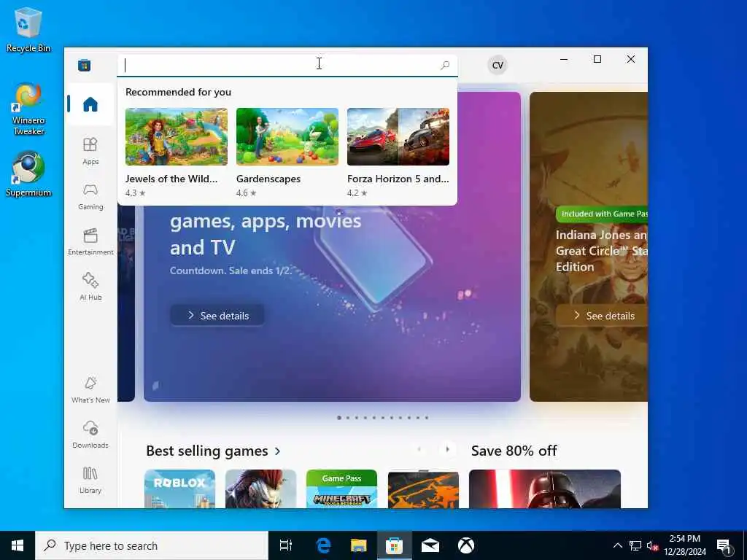Open Jewels of the Wild recommendation thumbnail
This screenshot has height=560, width=747.
tap(177, 136)
